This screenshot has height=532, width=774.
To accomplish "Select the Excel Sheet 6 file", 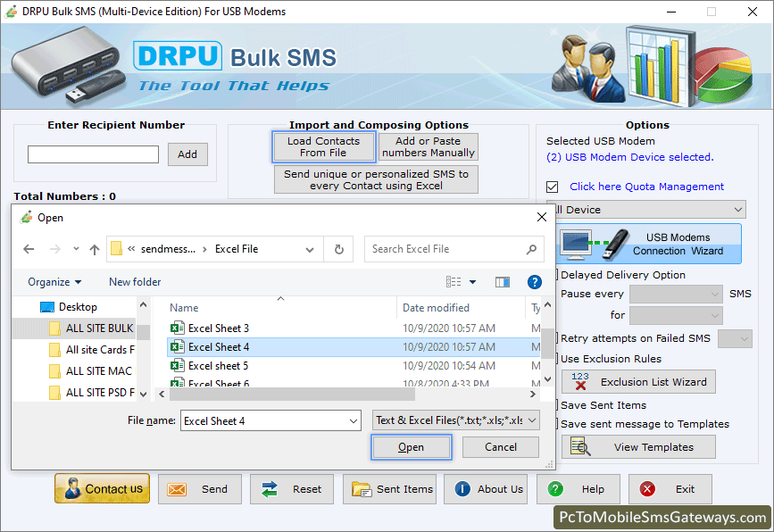I will (x=354, y=382).
